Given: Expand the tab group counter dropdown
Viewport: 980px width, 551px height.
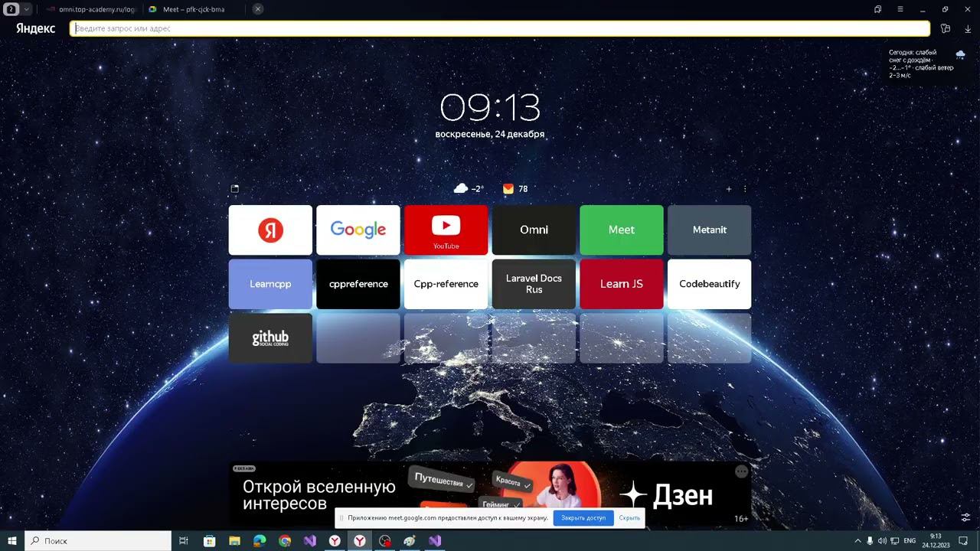Looking at the screenshot, I should (28, 9).
